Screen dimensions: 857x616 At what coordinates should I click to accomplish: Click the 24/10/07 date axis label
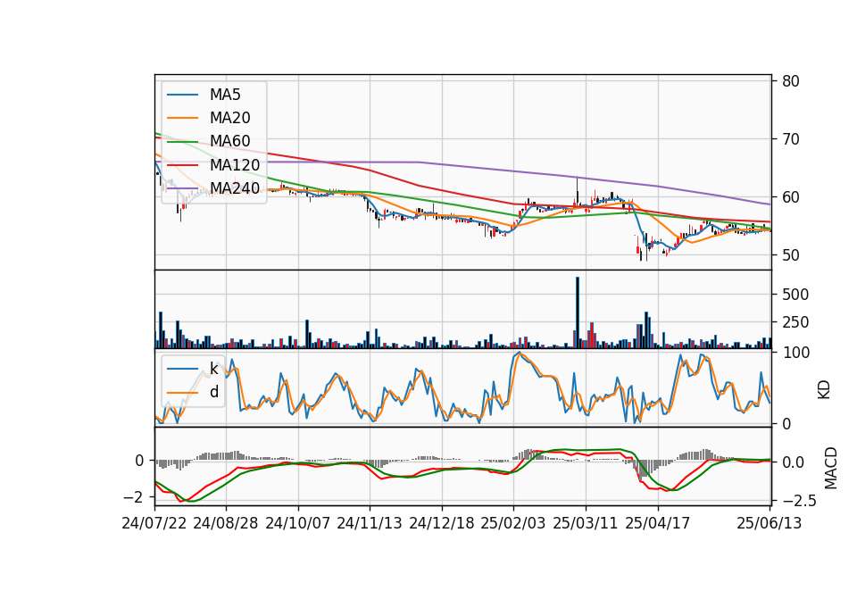click(x=298, y=523)
